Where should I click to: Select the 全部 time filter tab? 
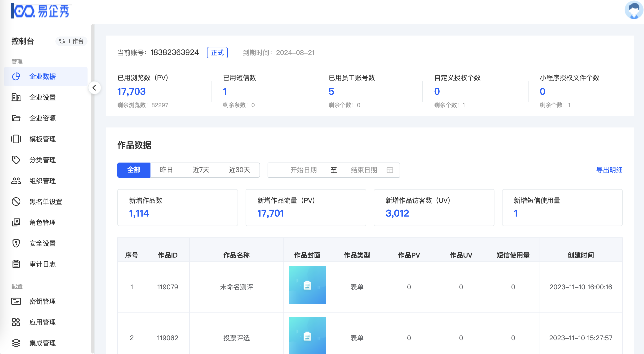134,170
